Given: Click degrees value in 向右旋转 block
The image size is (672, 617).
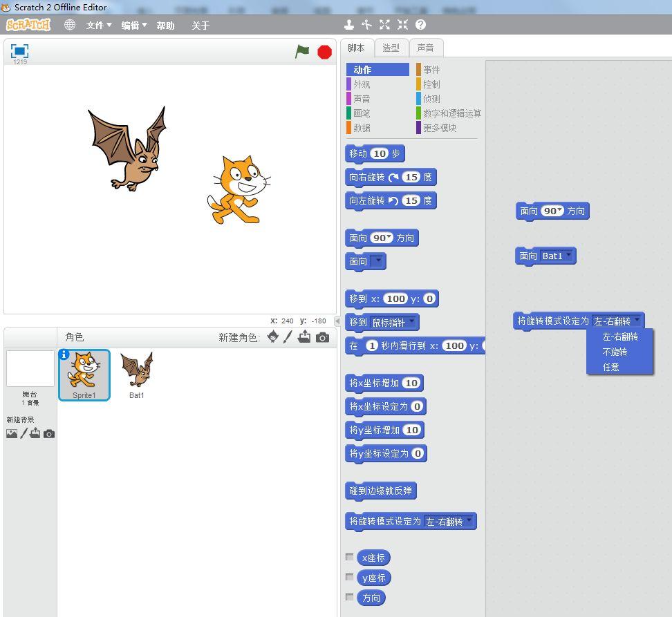Looking at the screenshot, I should [x=411, y=177].
